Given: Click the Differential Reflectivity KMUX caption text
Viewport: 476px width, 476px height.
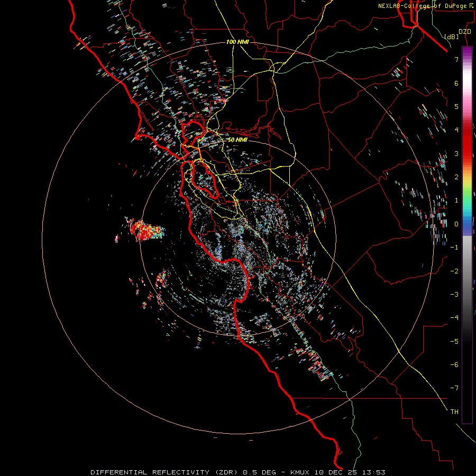Looking at the screenshot, I should coord(238,472).
